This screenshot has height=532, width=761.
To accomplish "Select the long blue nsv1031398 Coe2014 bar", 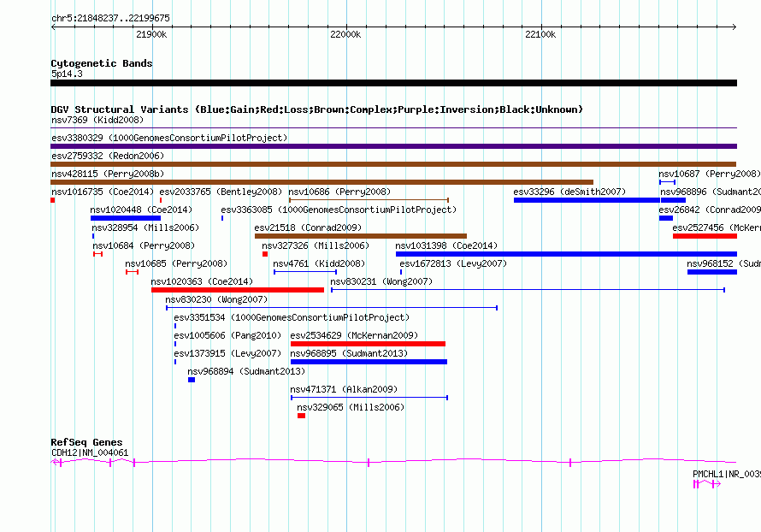I will [565, 254].
